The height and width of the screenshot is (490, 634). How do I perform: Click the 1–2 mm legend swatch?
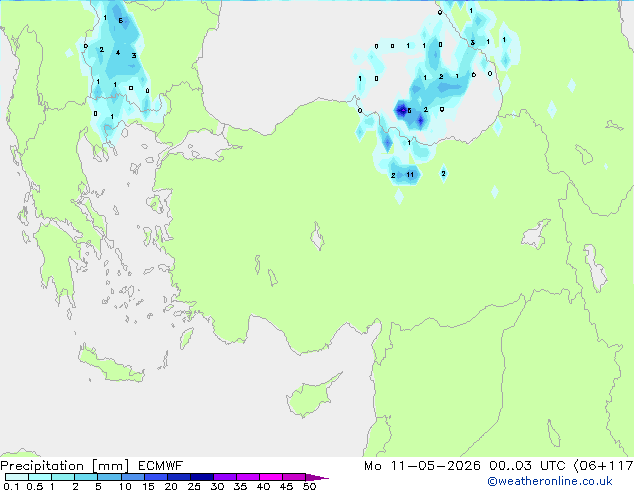(63, 477)
